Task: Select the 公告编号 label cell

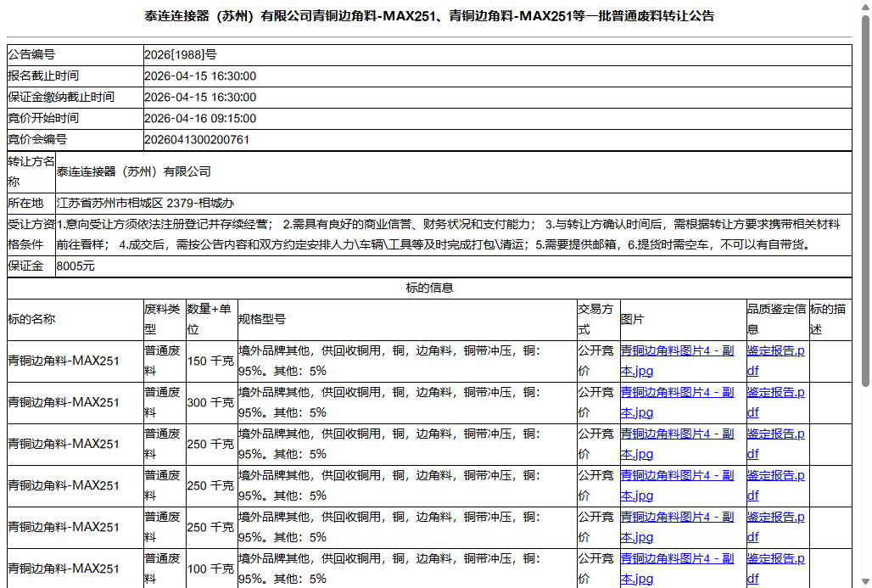Action: [x=75, y=54]
